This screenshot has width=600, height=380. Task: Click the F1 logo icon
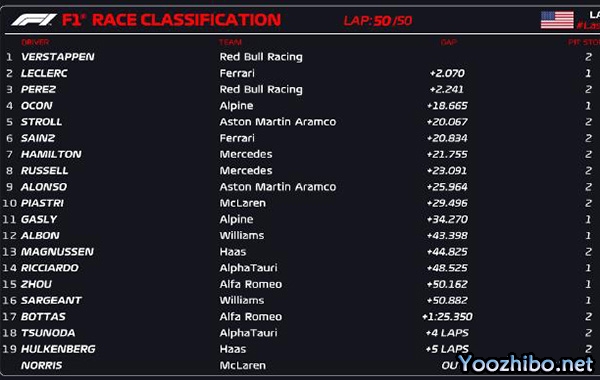pos(34,20)
